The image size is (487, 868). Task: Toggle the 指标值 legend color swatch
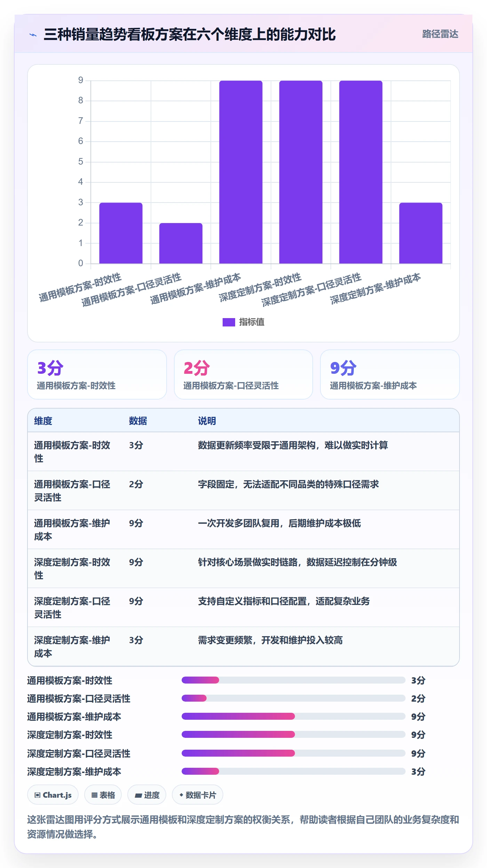[x=229, y=322]
